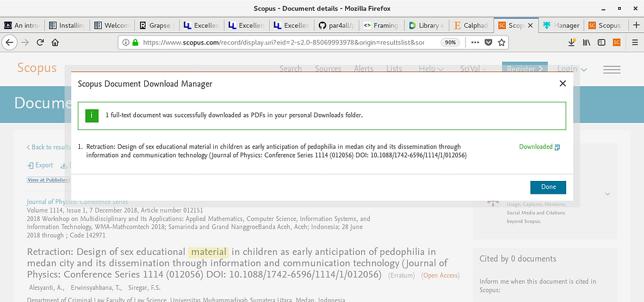This screenshot has height=302, width=644.
Task: Click the Scopus logo
Action: [37, 68]
